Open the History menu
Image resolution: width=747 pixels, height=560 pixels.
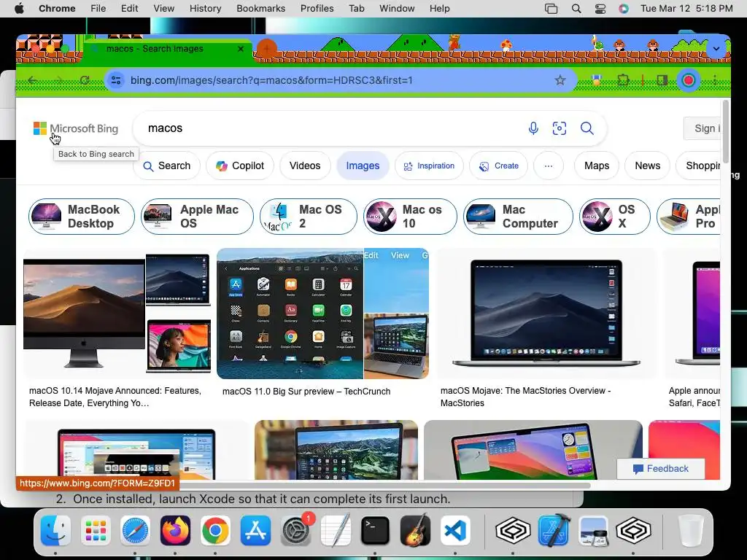click(205, 9)
